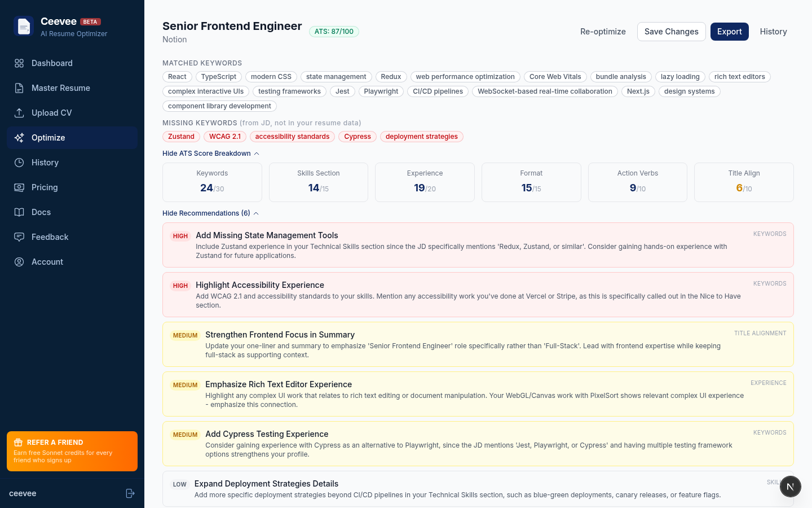Click the Pricing banknote icon
The width and height of the screenshot is (812, 508).
(19, 187)
